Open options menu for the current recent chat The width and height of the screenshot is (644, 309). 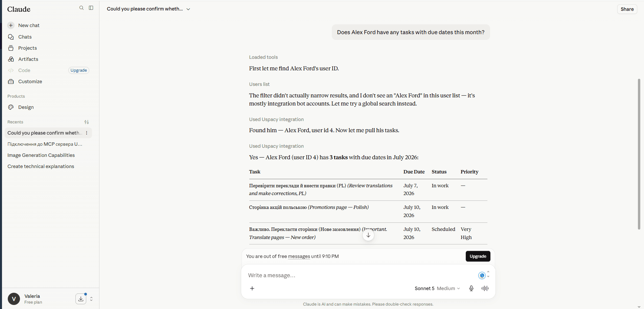point(87,133)
